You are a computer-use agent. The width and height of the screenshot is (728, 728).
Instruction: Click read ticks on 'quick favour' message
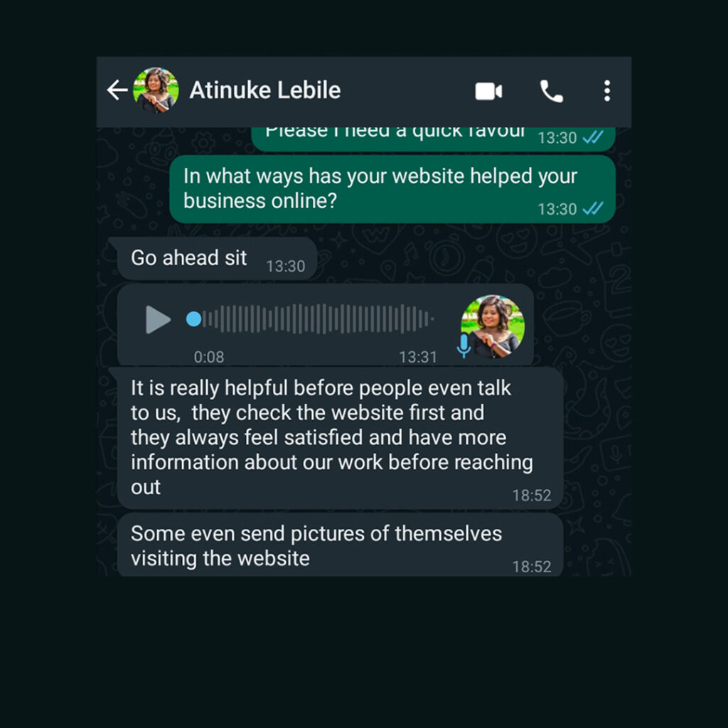pyautogui.click(x=593, y=137)
